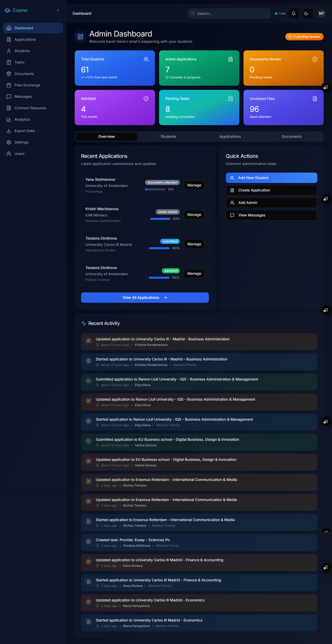Click the 0 pending reviews badge

(304, 37)
